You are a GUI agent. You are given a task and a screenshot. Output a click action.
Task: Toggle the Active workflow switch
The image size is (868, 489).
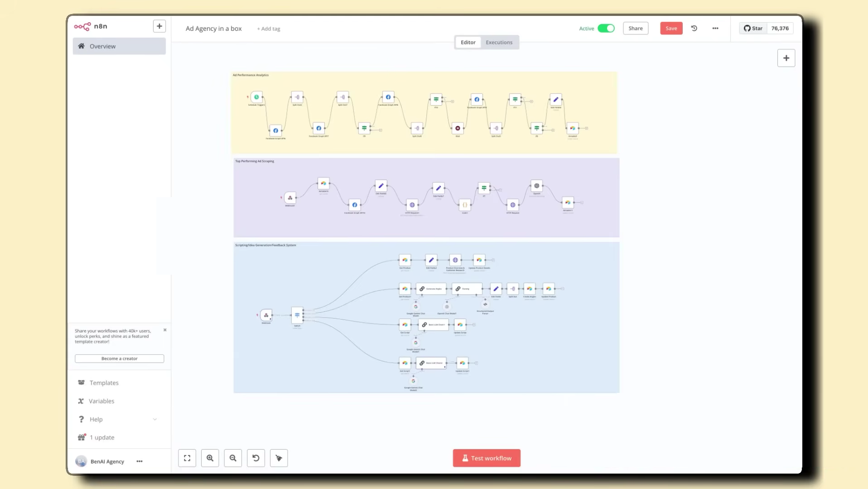click(606, 28)
